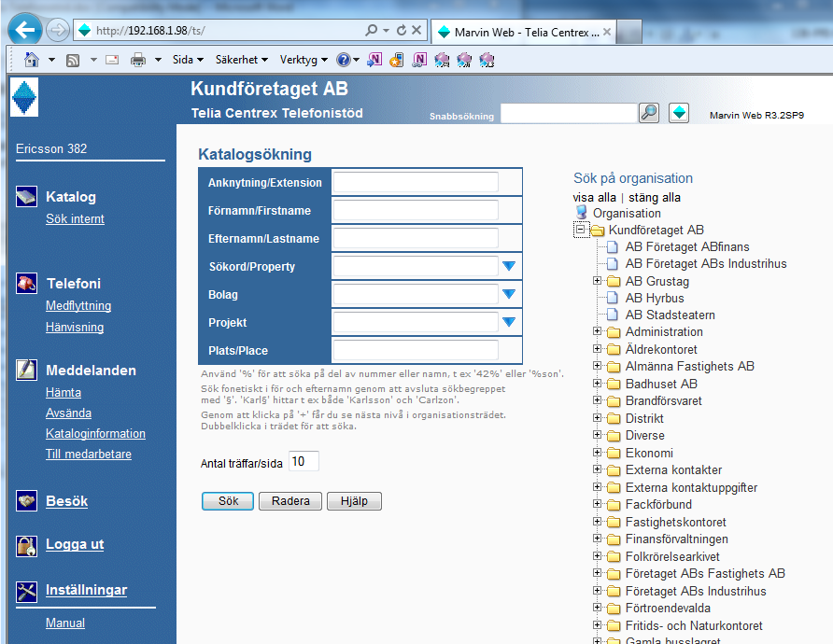833x644 pixels.
Task: Click the Inställningar tools icon
Action: (x=26, y=592)
